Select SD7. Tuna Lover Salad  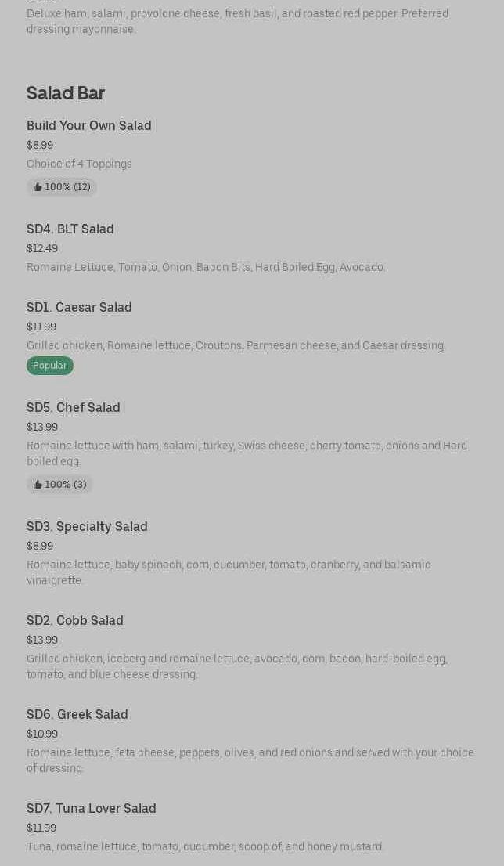(x=91, y=808)
